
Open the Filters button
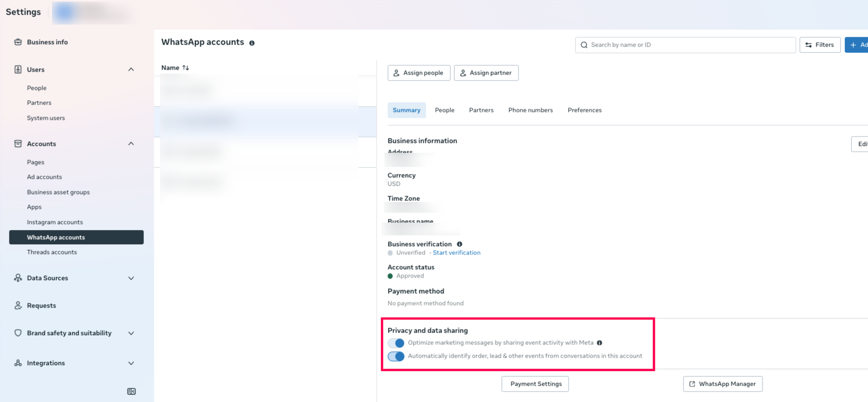coord(820,45)
